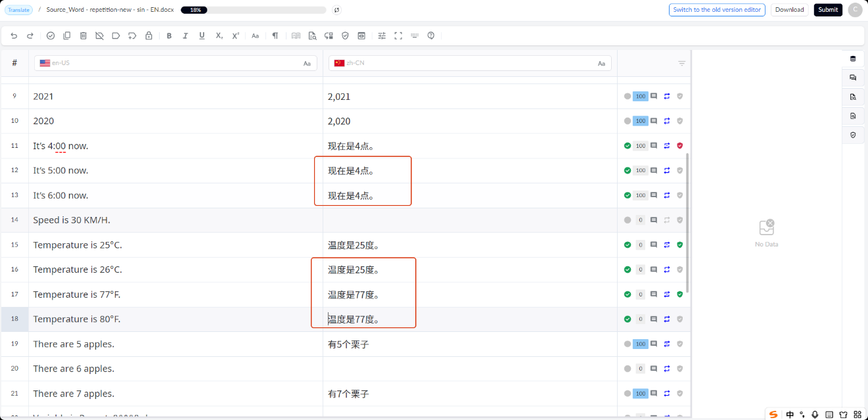Click the trash icon to clear target
The image size is (868, 420).
coord(83,35)
